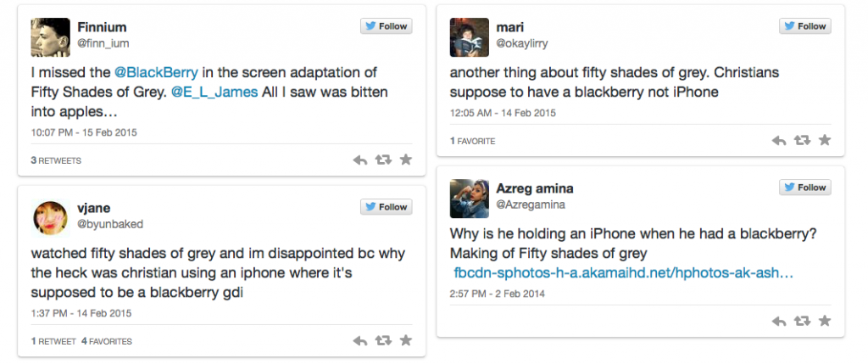
Task: Retweet Finnium's BlackBerry tweet
Action: click(383, 160)
